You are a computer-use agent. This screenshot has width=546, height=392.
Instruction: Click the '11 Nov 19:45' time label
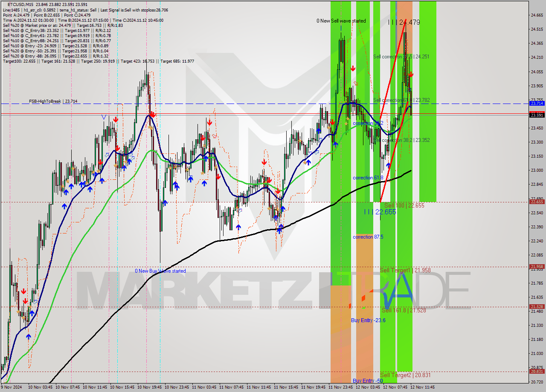pos(314,387)
